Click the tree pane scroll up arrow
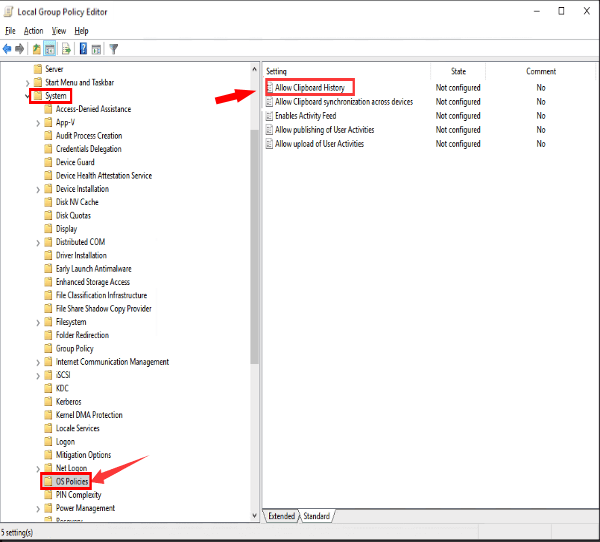Image resolution: width=600 pixels, height=542 pixels. click(x=254, y=69)
